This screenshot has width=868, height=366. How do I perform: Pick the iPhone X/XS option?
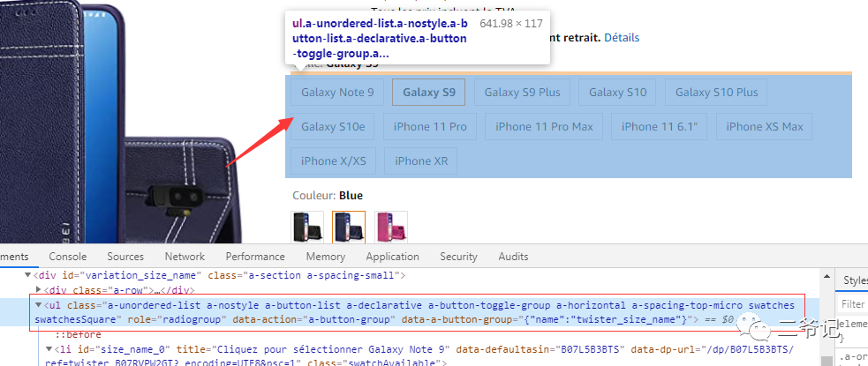(333, 161)
